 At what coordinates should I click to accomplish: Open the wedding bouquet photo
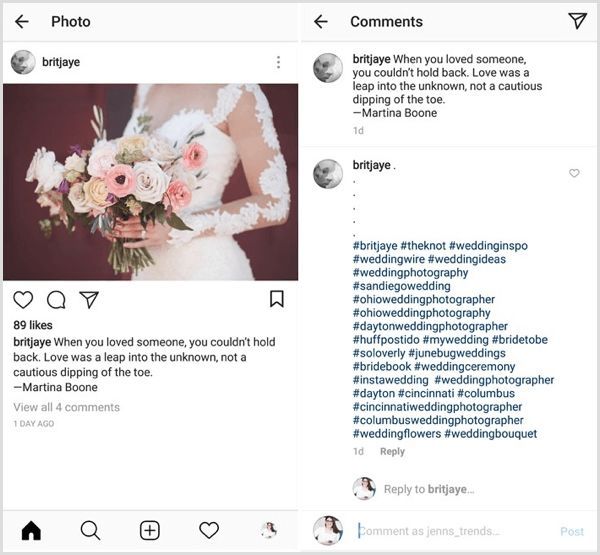coord(150,181)
